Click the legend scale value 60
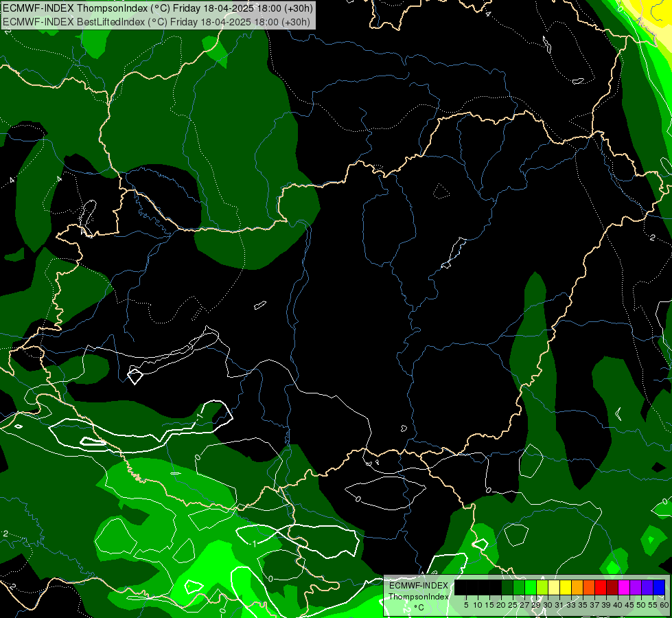672x618 pixels. pos(664,605)
